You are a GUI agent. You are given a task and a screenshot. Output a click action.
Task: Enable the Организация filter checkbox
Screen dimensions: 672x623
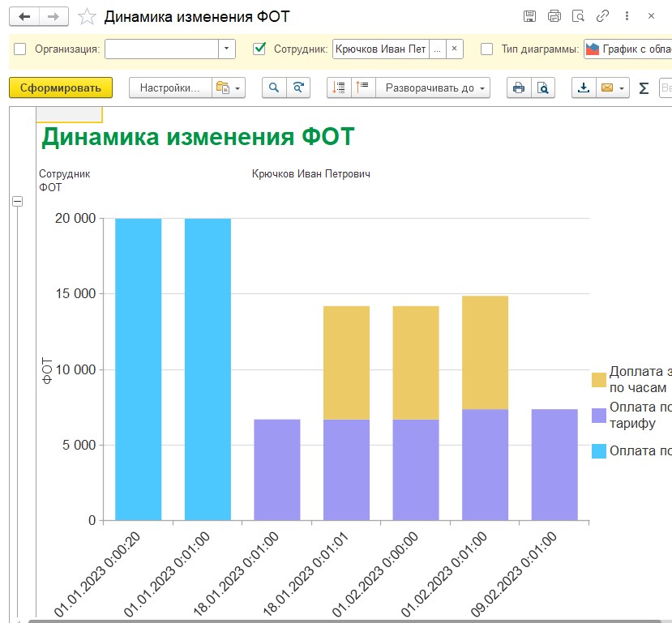[x=19, y=49]
